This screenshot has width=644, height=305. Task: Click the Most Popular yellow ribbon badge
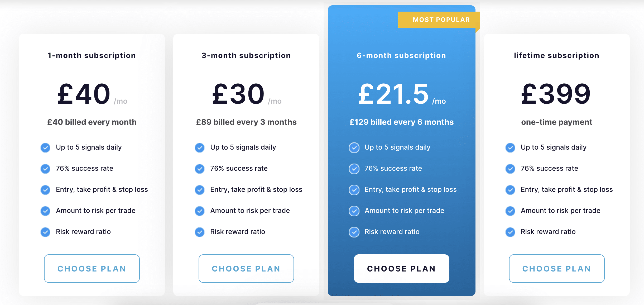coord(439,20)
